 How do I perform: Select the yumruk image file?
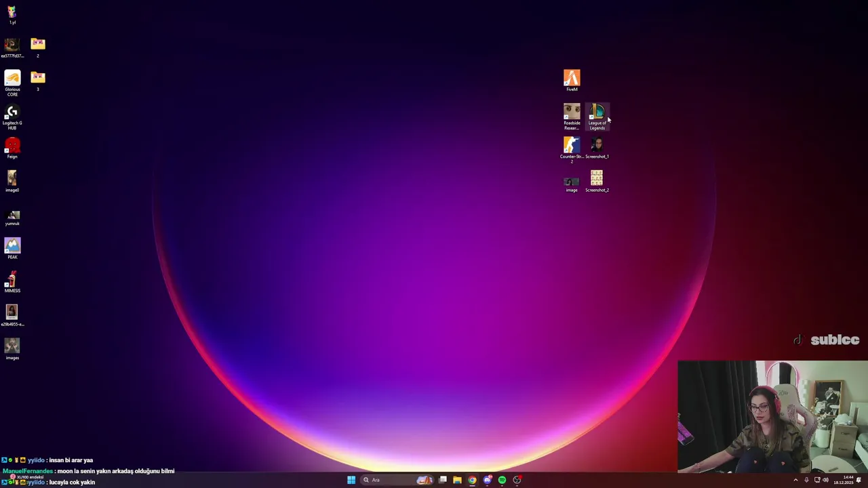click(12, 217)
